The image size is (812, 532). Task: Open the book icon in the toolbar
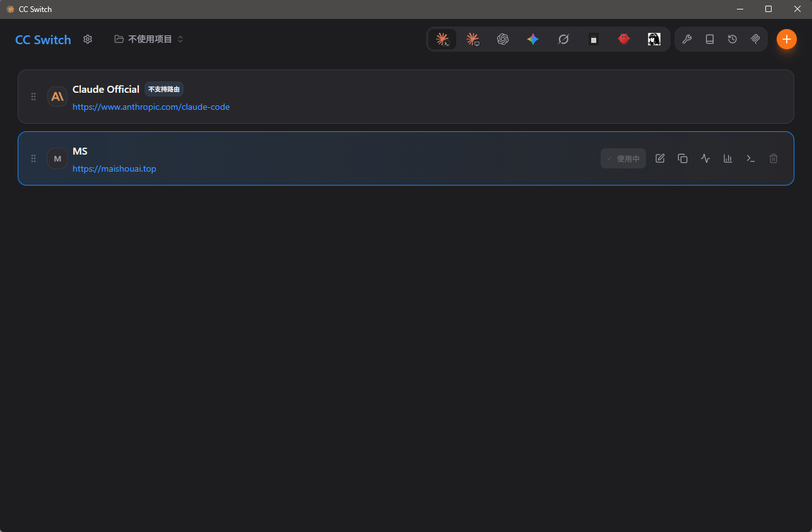[x=710, y=39]
